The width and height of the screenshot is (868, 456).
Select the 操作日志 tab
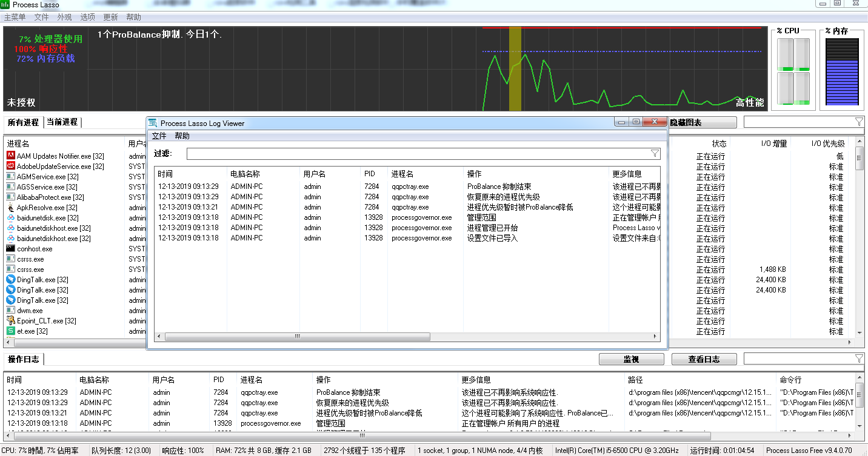24,359
